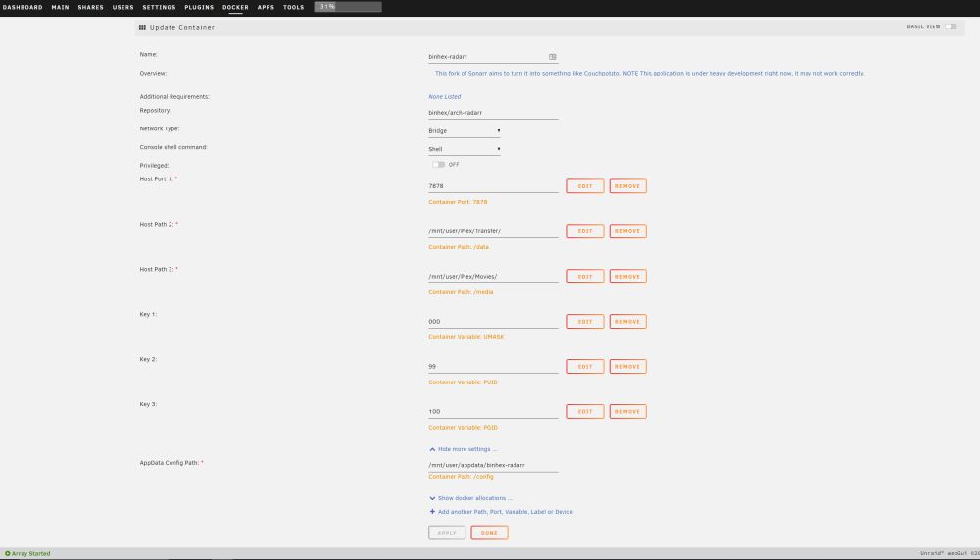Click the chevron icon beside Show docker allocations
The width and height of the screenshot is (980, 560).
tap(432, 498)
